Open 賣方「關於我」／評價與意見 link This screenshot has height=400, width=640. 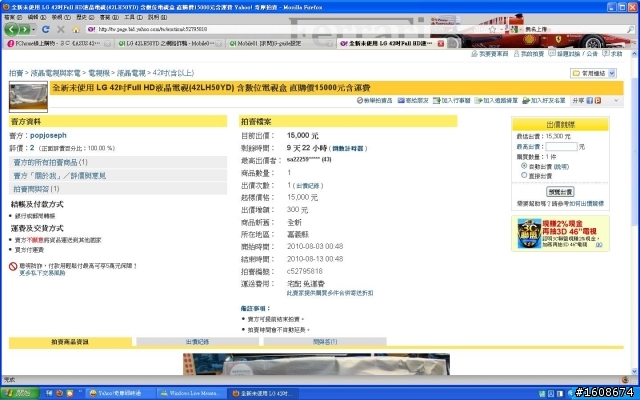60,176
